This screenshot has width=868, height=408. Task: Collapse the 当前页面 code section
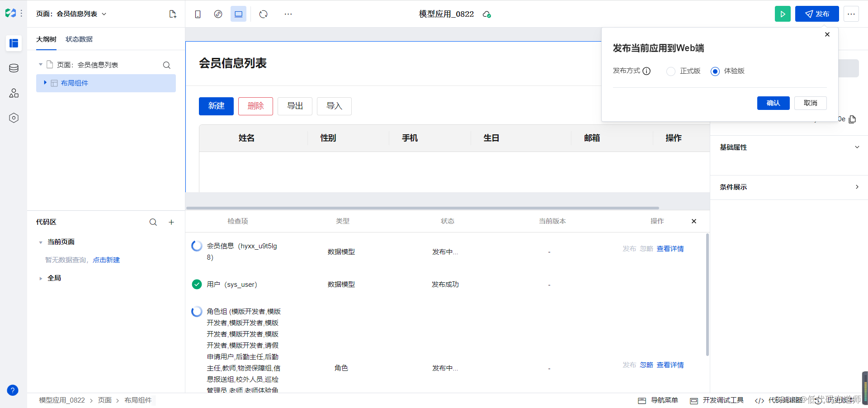click(x=41, y=242)
